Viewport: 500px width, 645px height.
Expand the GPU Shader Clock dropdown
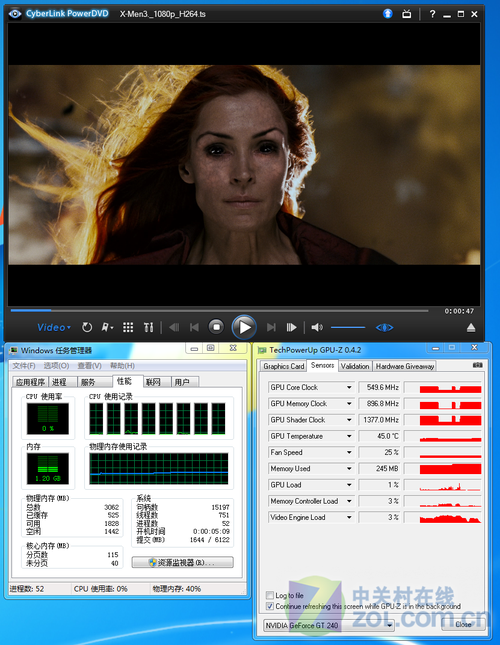349,420
